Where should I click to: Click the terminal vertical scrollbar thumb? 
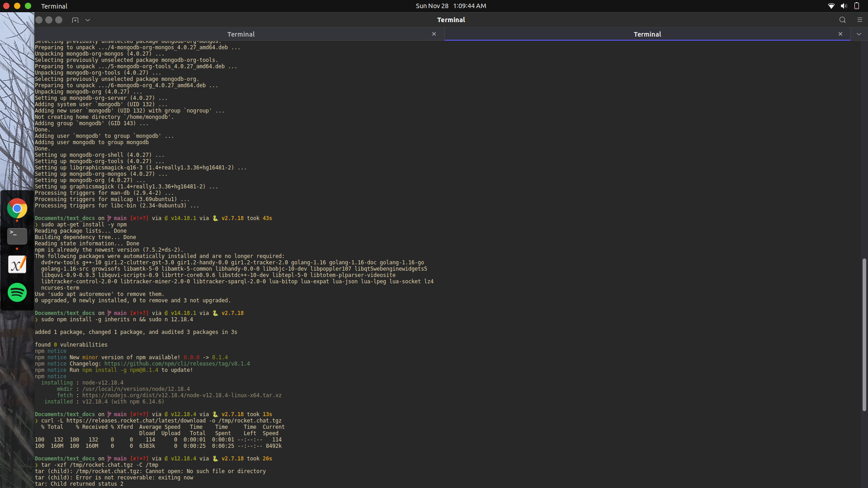864,334
